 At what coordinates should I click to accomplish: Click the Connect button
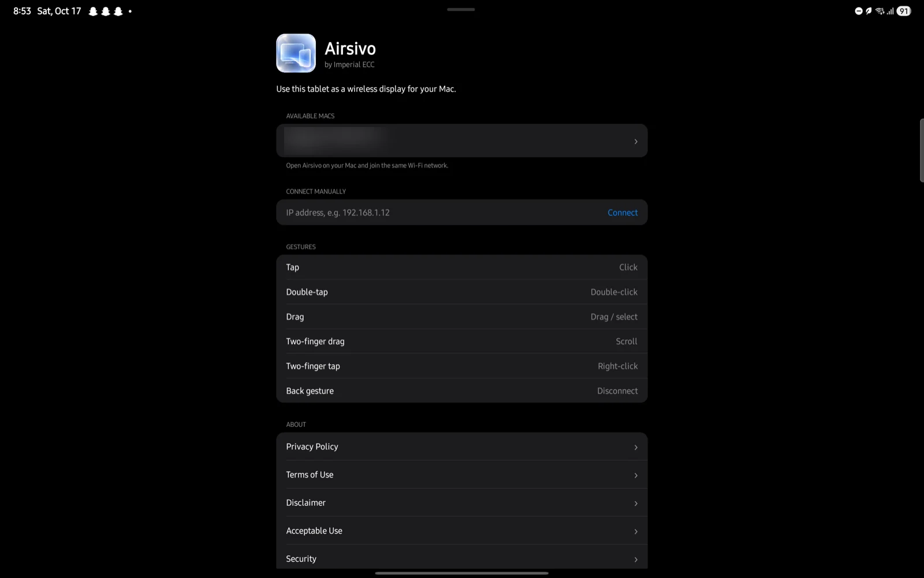(623, 212)
